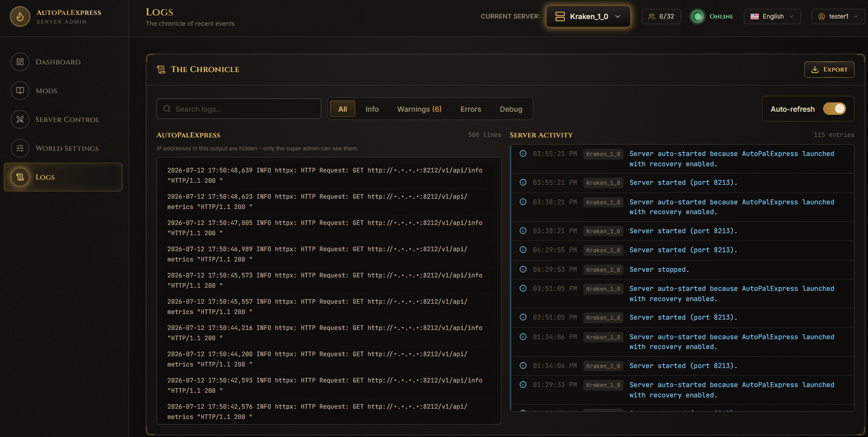Open the tester1 account menu
This screenshot has width=868, height=437.
838,16
